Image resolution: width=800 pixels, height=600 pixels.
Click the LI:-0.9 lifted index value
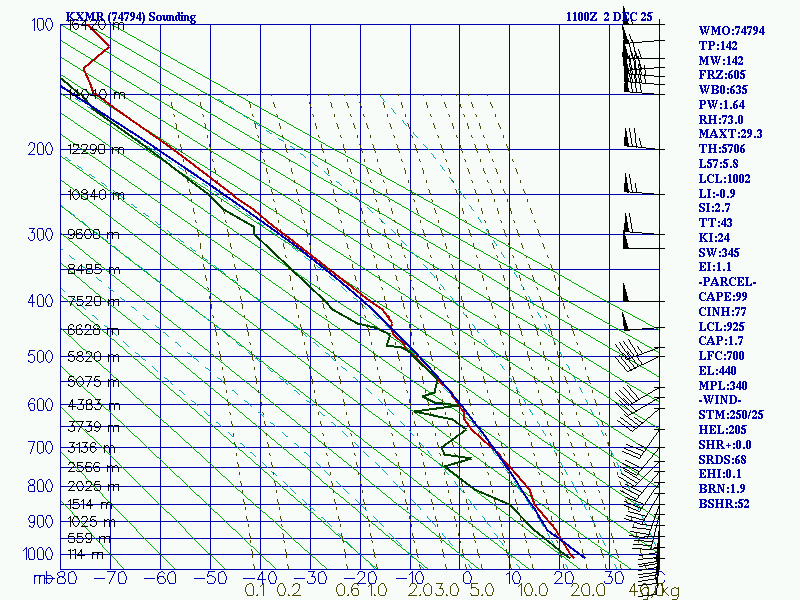(717, 193)
